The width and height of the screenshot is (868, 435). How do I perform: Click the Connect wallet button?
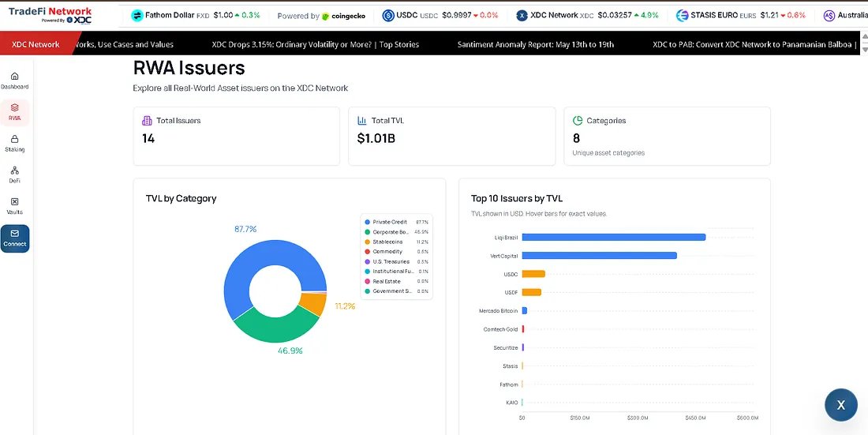click(15, 238)
